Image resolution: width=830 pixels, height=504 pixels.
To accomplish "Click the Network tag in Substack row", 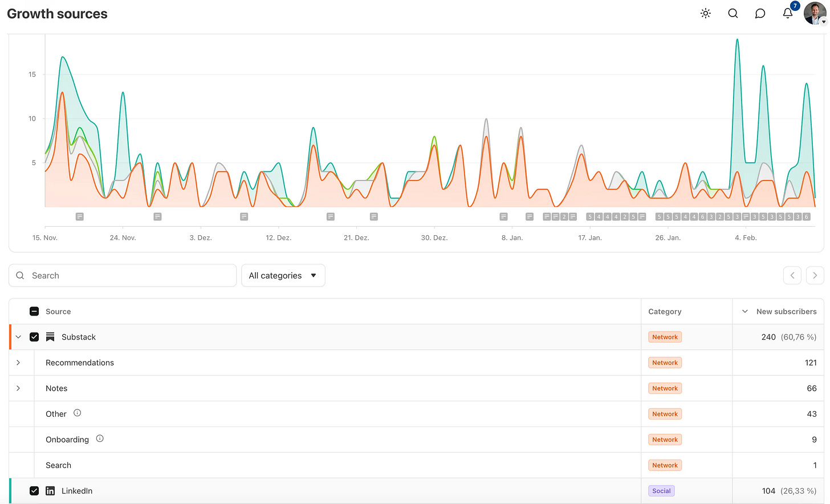I will tap(665, 337).
